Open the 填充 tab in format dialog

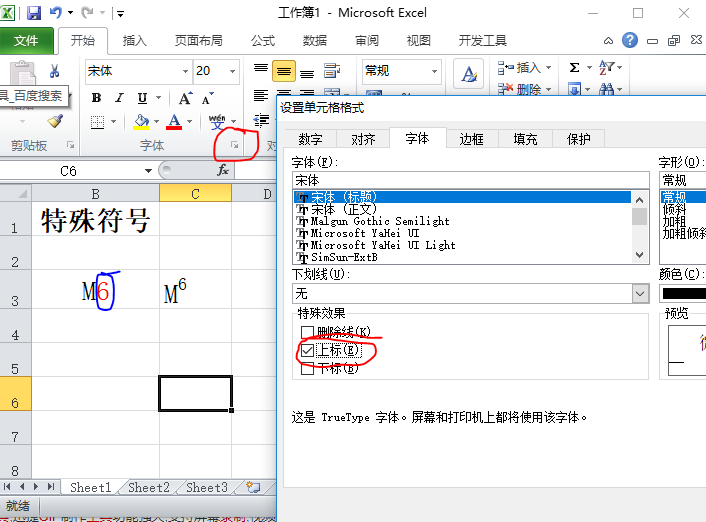[x=525, y=139]
